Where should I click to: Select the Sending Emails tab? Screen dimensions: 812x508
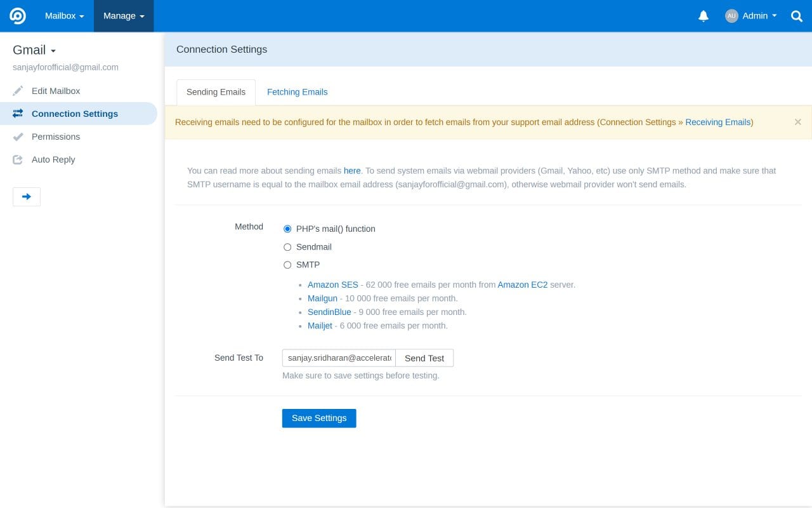click(216, 92)
